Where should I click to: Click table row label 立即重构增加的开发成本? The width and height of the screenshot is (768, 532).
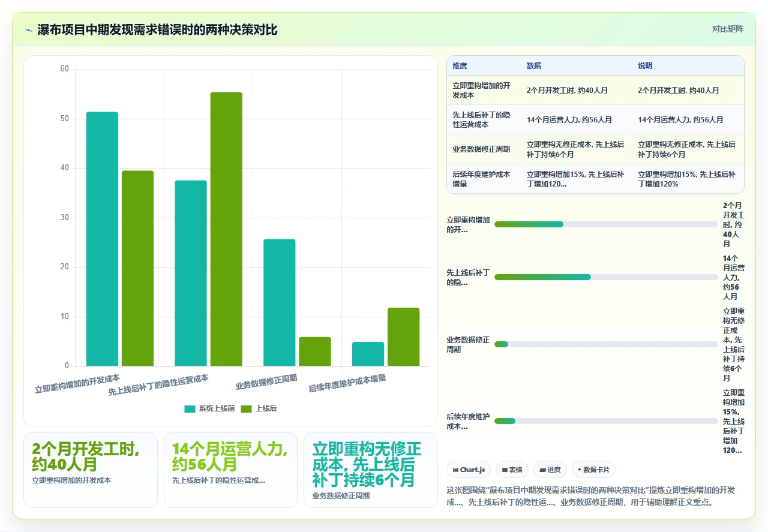tap(481, 90)
